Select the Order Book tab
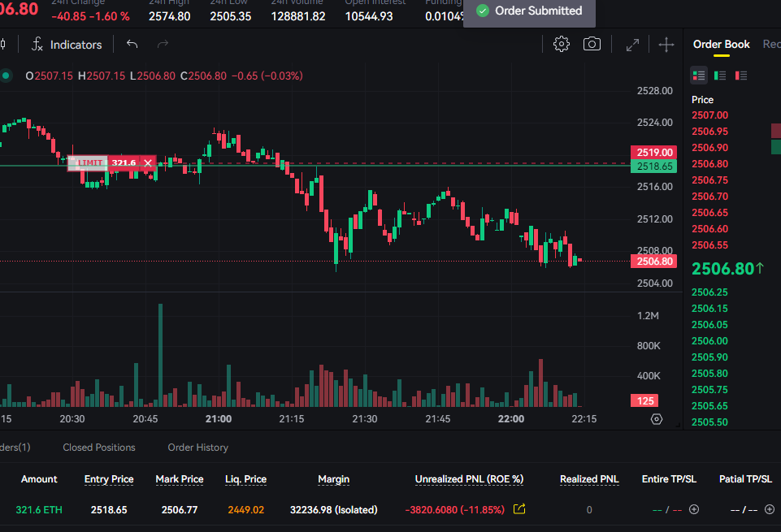The width and height of the screenshot is (781, 532). tap(721, 45)
